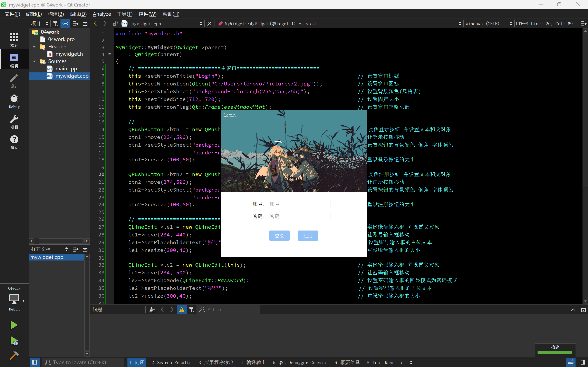This screenshot has height=367, width=588.
Task: Open the 帮助 help mode icon
Action: click(x=14, y=142)
